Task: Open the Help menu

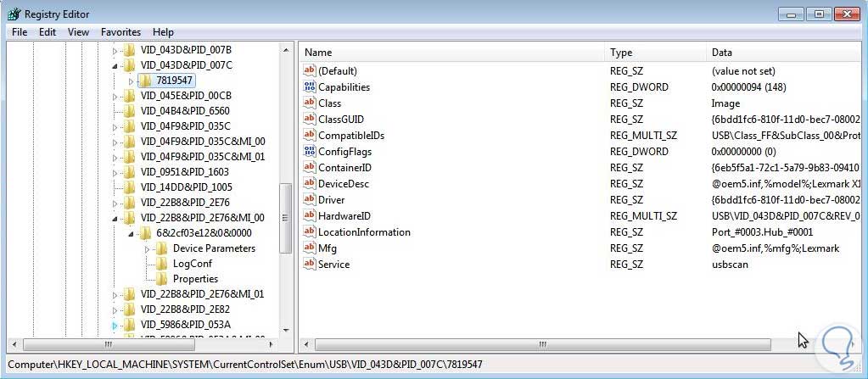Action: click(163, 32)
